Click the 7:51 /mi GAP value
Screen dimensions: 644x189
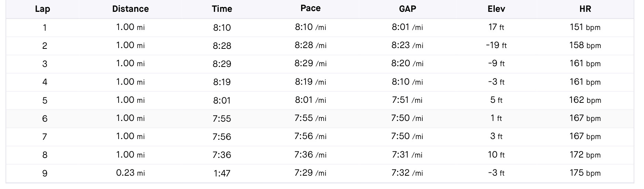coord(407,100)
